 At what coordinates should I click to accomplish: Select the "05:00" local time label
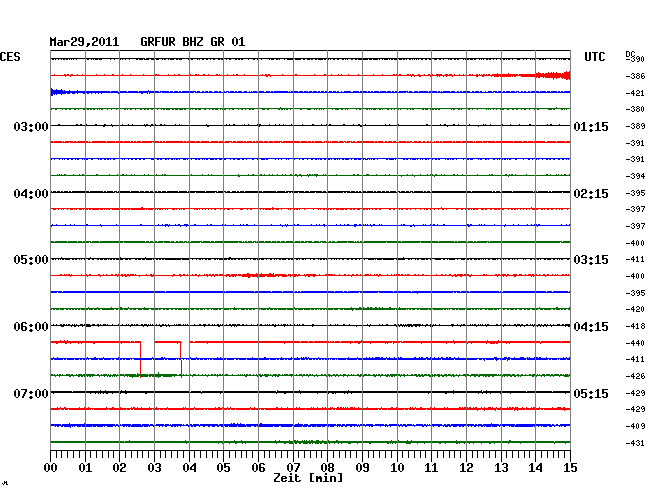coord(31,260)
